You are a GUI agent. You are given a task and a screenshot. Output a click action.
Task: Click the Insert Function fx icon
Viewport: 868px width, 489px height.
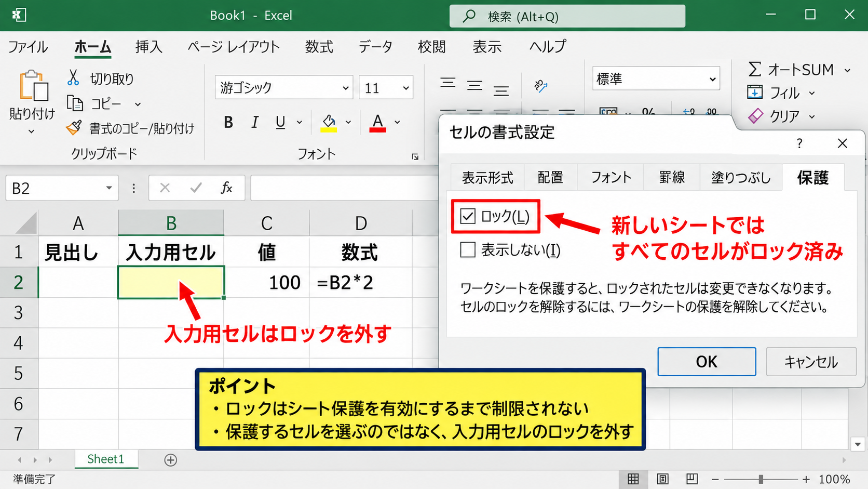[226, 188]
